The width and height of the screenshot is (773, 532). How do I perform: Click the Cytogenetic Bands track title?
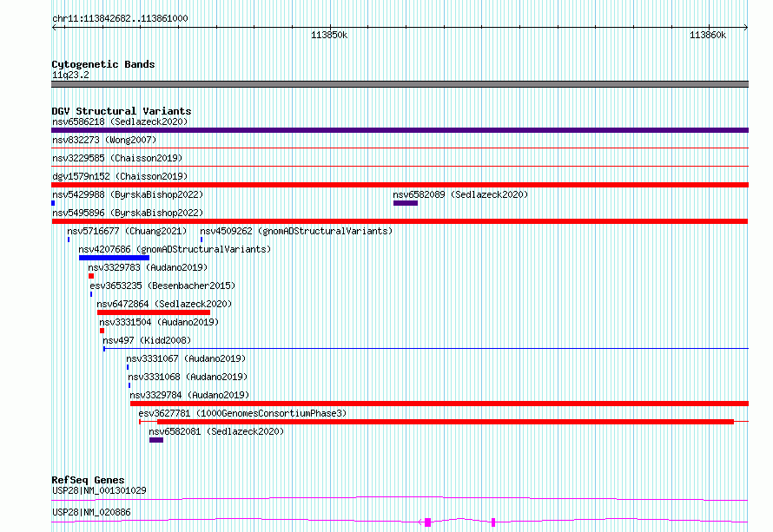103,64
